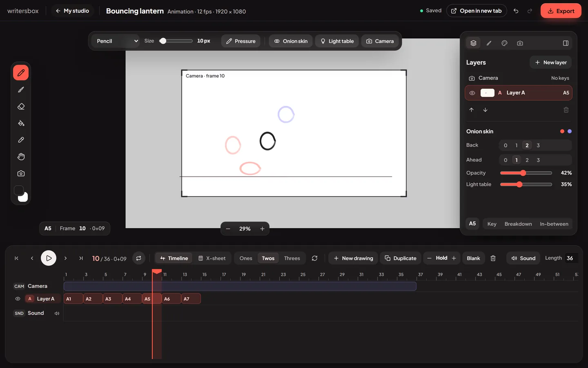The image size is (588, 368).
Task: Select the Eyedropper tool
Action: (21, 140)
